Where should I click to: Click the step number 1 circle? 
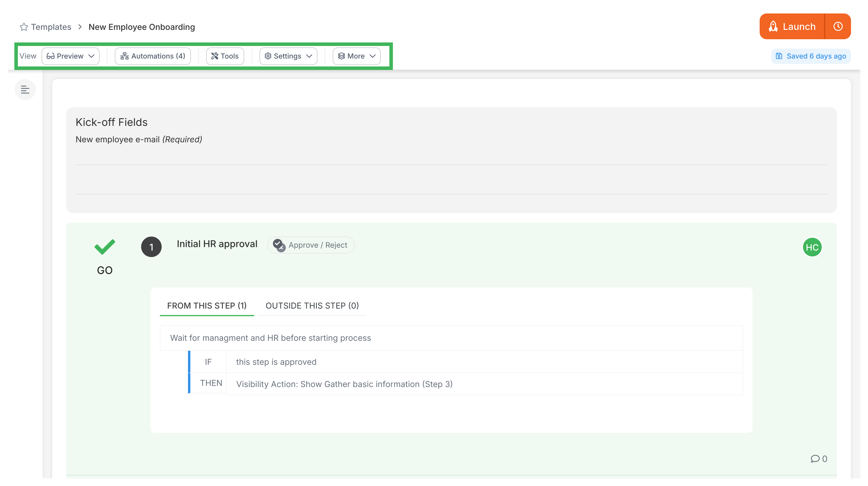tap(151, 247)
